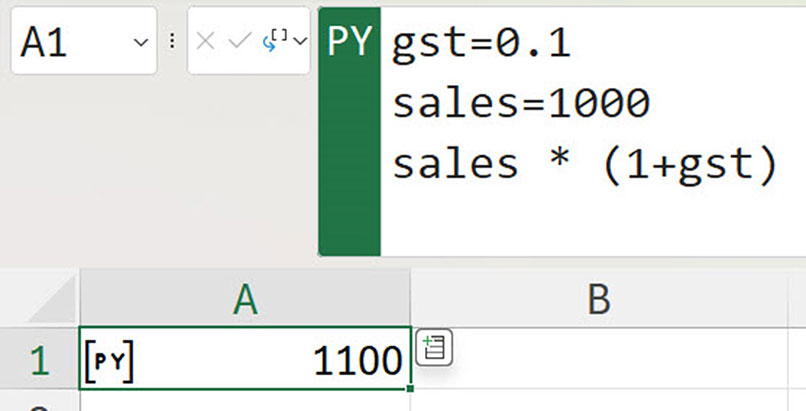Select the column A header
The image size is (806, 411).
tap(244, 298)
